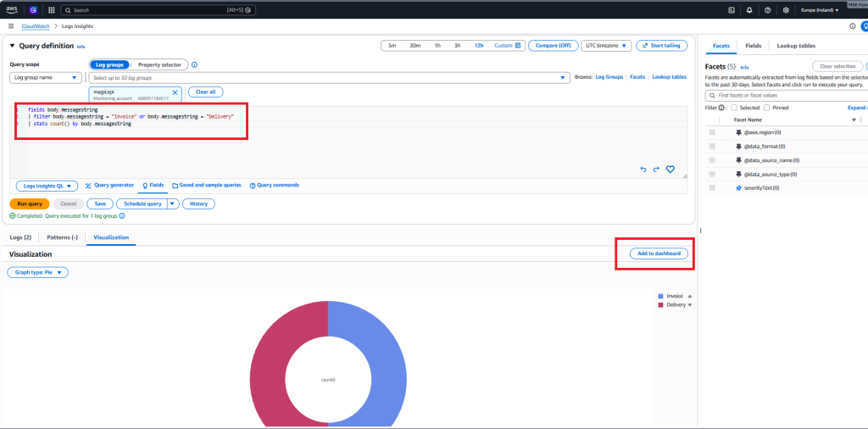Switch to the Logs (2) tab

(20, 237)
